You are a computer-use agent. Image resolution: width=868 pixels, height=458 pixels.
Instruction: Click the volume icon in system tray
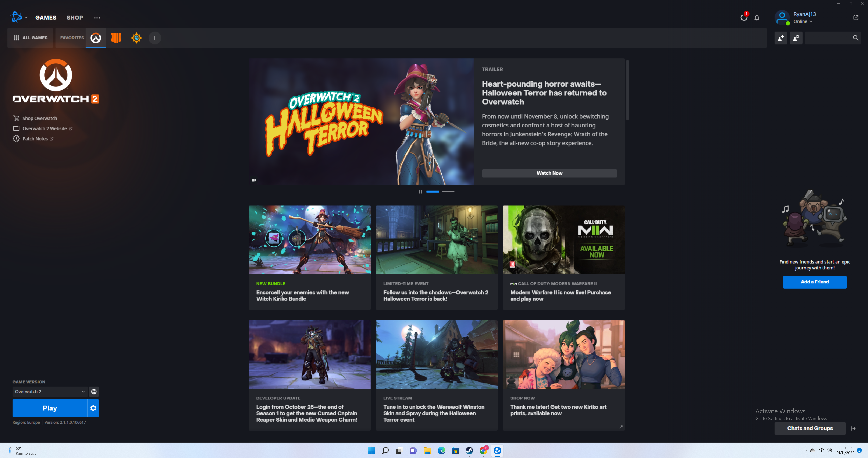[829, 451]
